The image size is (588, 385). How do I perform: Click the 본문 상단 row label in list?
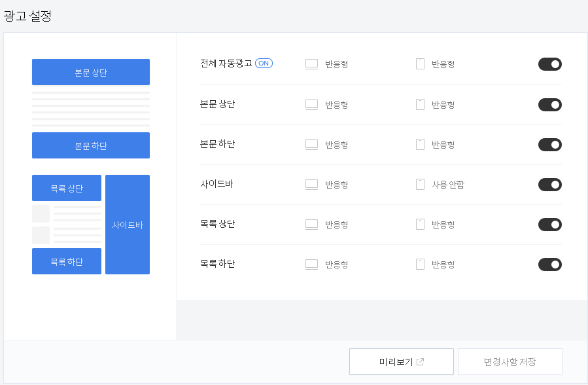(218, 104)
